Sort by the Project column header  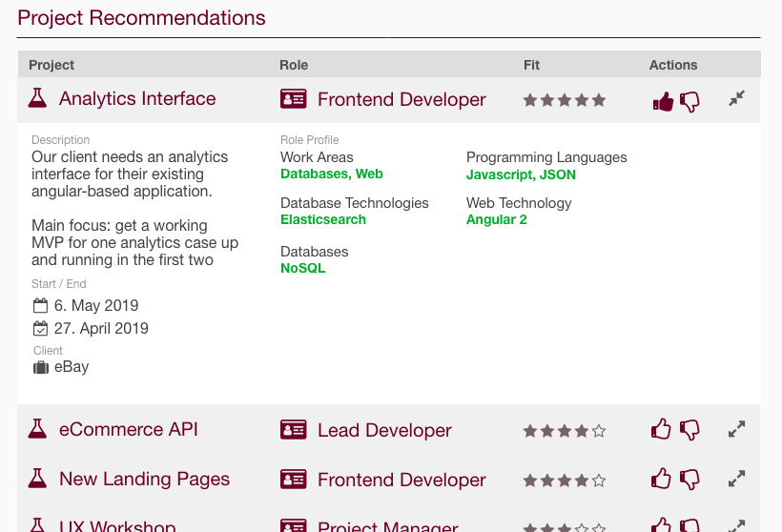(51, 65)
